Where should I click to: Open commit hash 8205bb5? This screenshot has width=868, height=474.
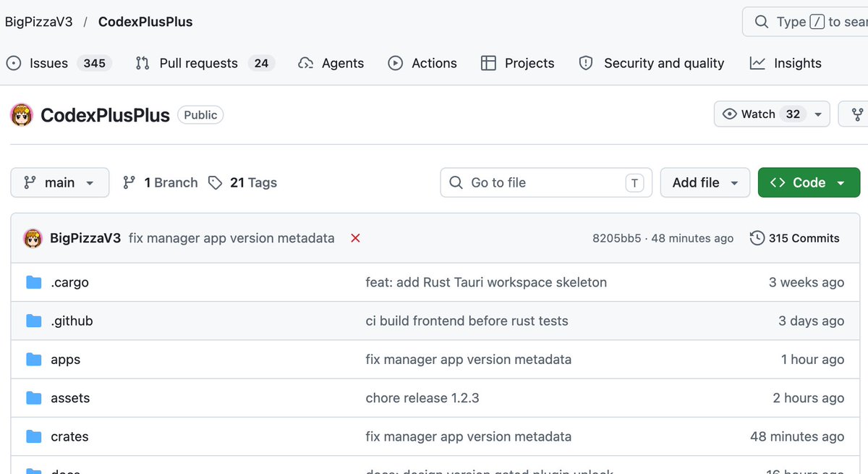[616, 238]
